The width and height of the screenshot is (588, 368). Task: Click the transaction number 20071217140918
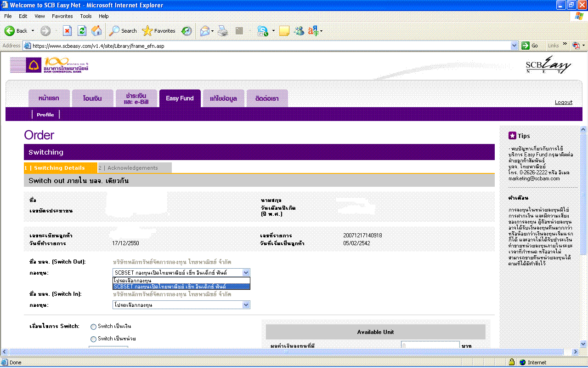(x=362, y=236)
